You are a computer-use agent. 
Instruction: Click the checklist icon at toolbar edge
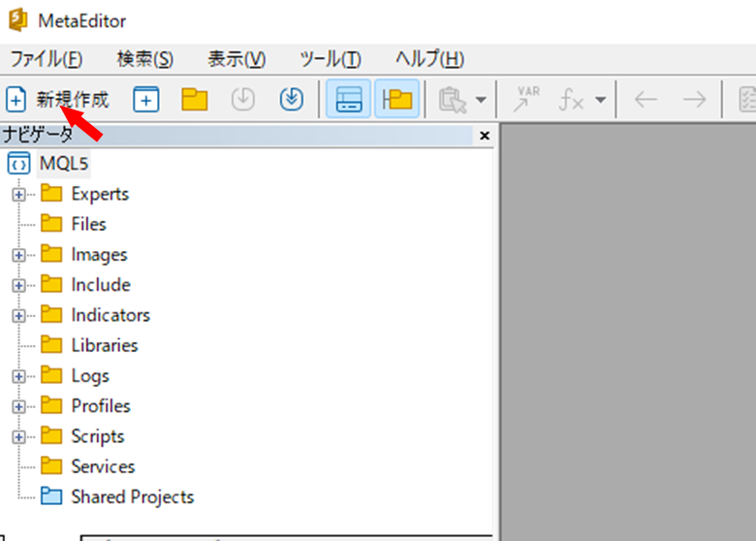(747, 100)
